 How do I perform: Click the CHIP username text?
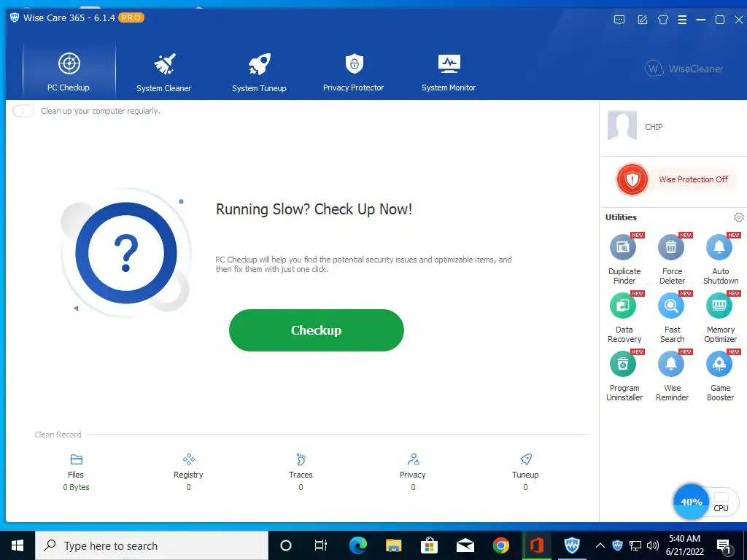pos(654,127)
